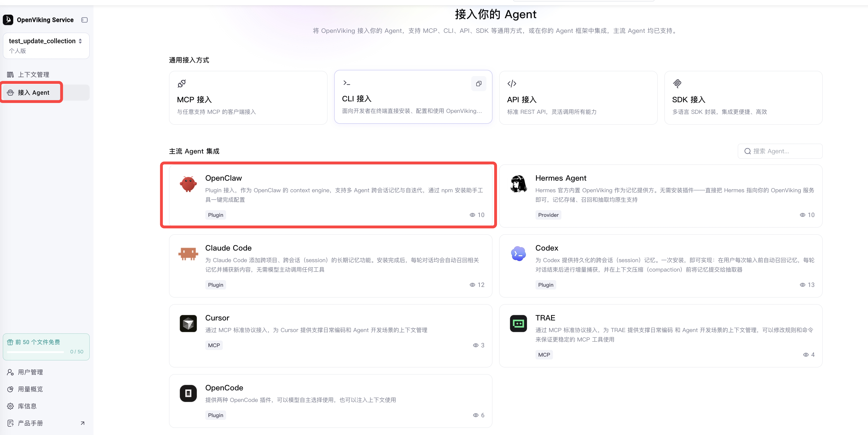Click the OpenClaw red mascot icon
Viewport: 868px width, 435px height.
click(188, 184)
